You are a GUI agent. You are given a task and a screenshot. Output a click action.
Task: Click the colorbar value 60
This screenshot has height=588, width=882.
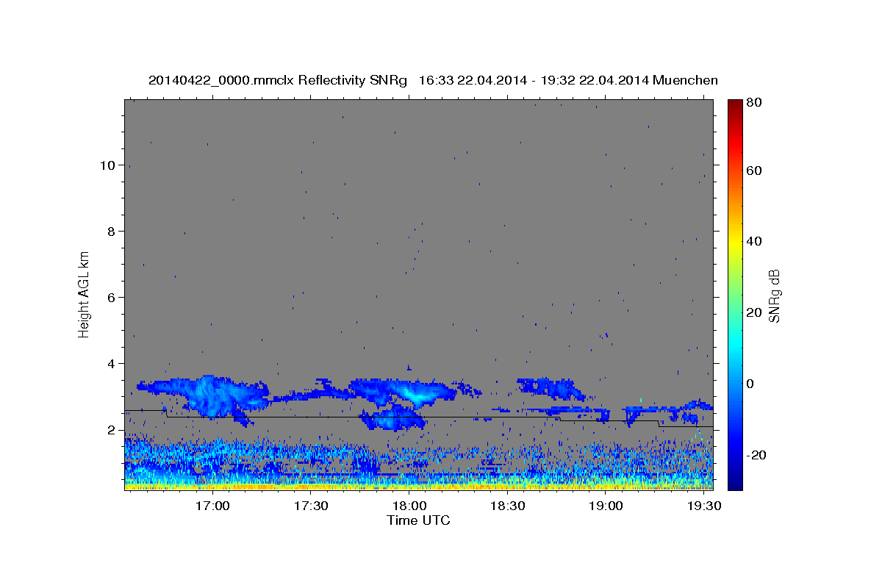click(x=753, y=171)
